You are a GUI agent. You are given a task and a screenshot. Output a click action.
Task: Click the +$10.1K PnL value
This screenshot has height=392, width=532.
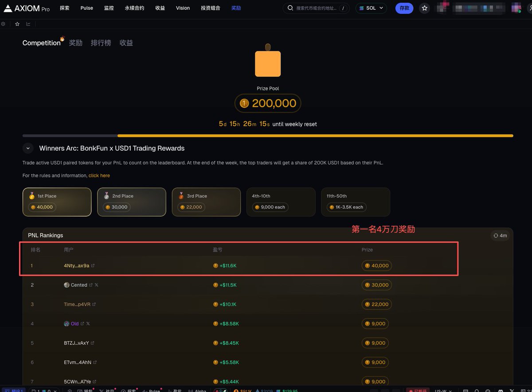(228, 304)
